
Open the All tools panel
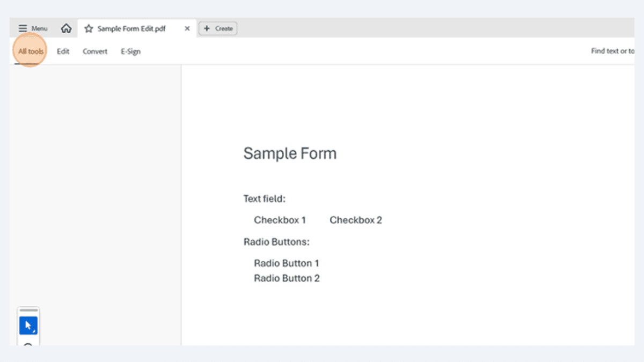pos(30,51)
